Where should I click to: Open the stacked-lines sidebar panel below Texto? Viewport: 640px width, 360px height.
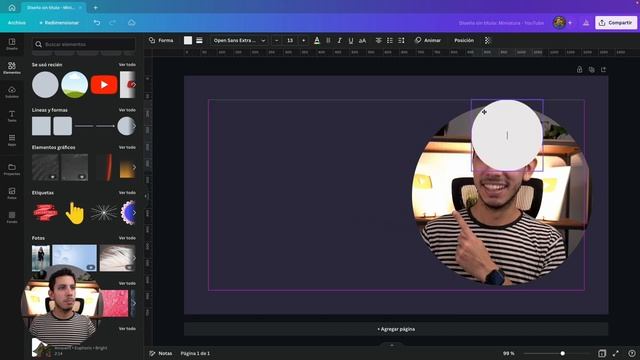pos(12,140)
